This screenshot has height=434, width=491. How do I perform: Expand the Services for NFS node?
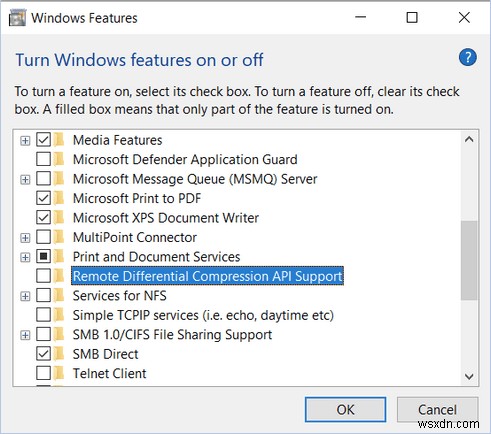[x=25, y=296]
